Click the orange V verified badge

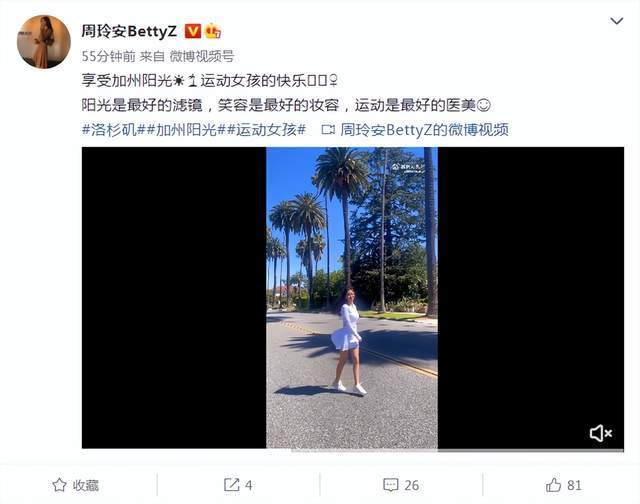click(193, 31)
